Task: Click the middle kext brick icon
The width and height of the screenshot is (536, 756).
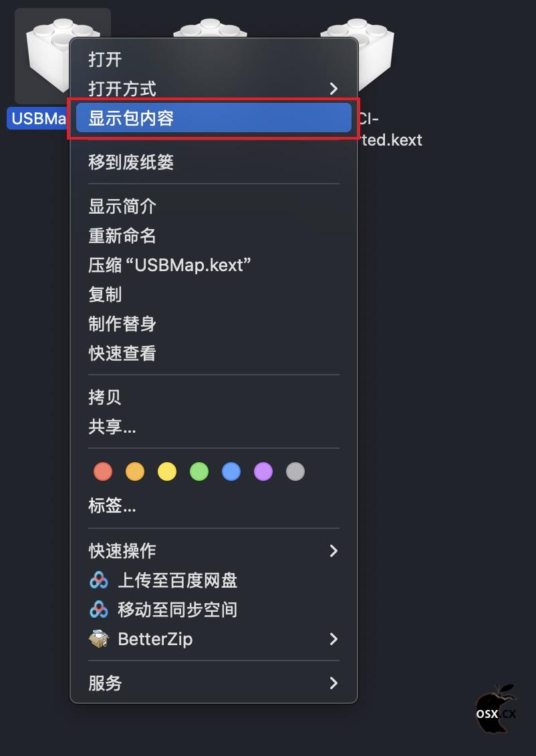Action: (x=211, y=29)
